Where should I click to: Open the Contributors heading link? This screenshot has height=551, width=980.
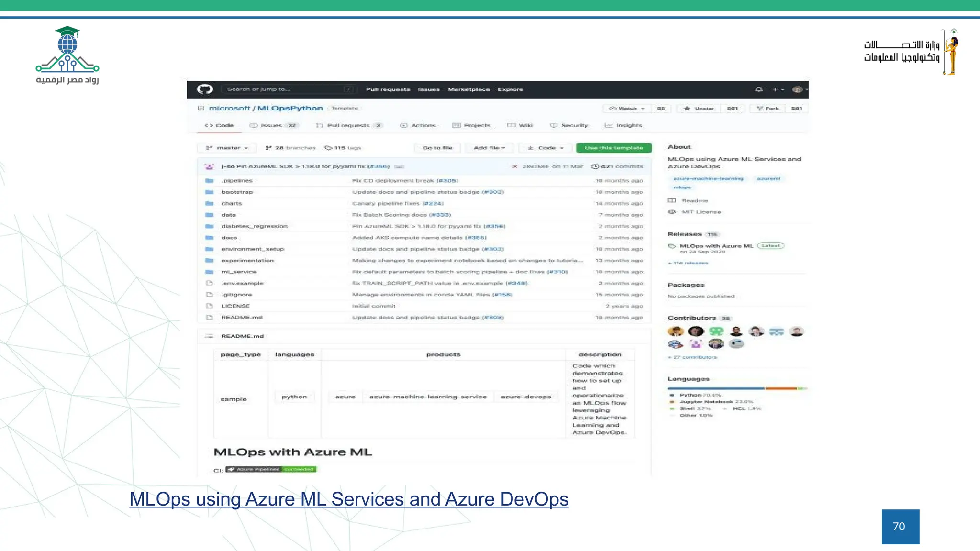click(692, 318)
